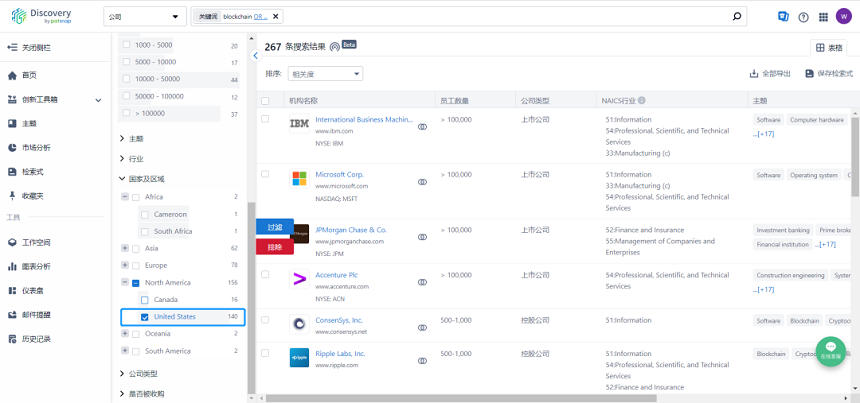Open the 相关度 sort dropdown
This screenshot has height=403, width=860.
pyautogui.click(x=325, y=74)
